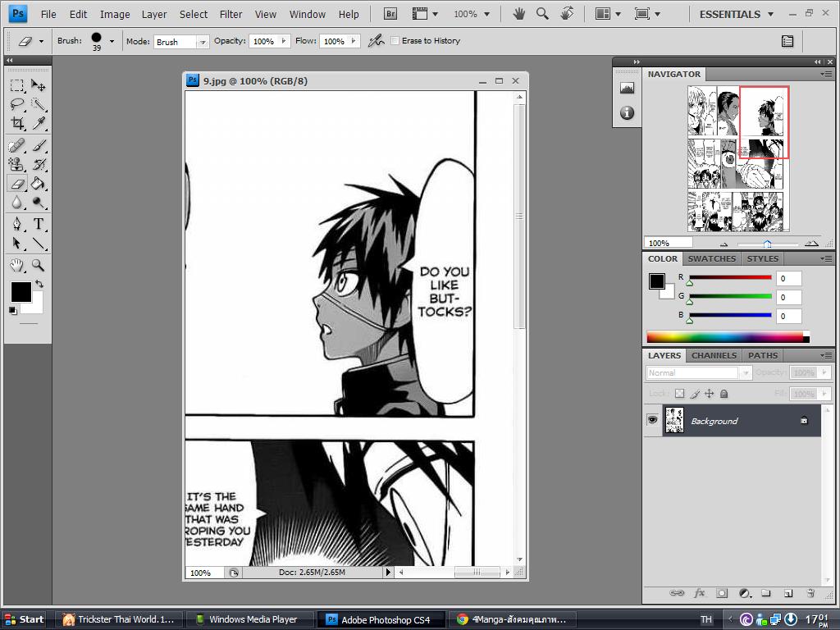Screen dimensions: 840x630
Task: Open the Layer menu
Action: pos(154,15)
